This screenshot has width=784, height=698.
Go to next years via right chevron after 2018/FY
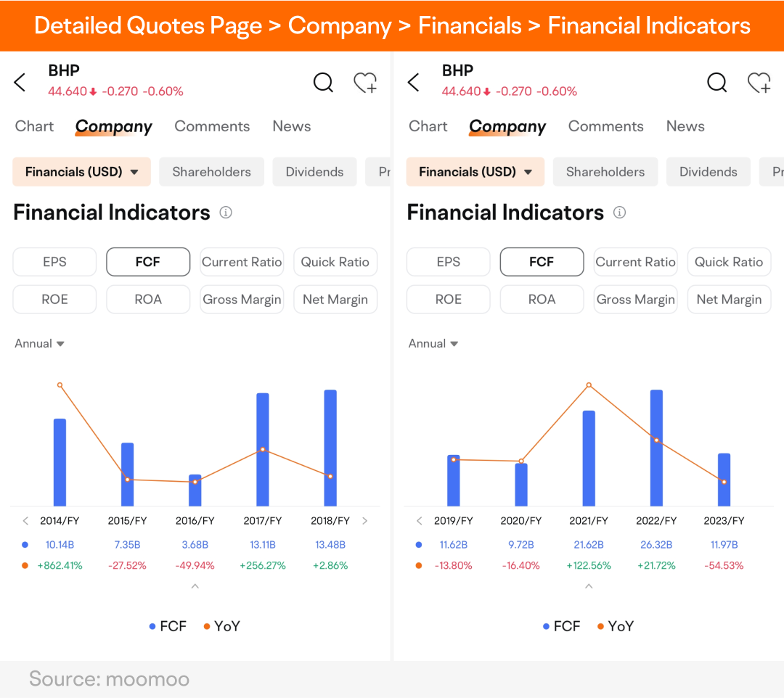pos(365,521)
